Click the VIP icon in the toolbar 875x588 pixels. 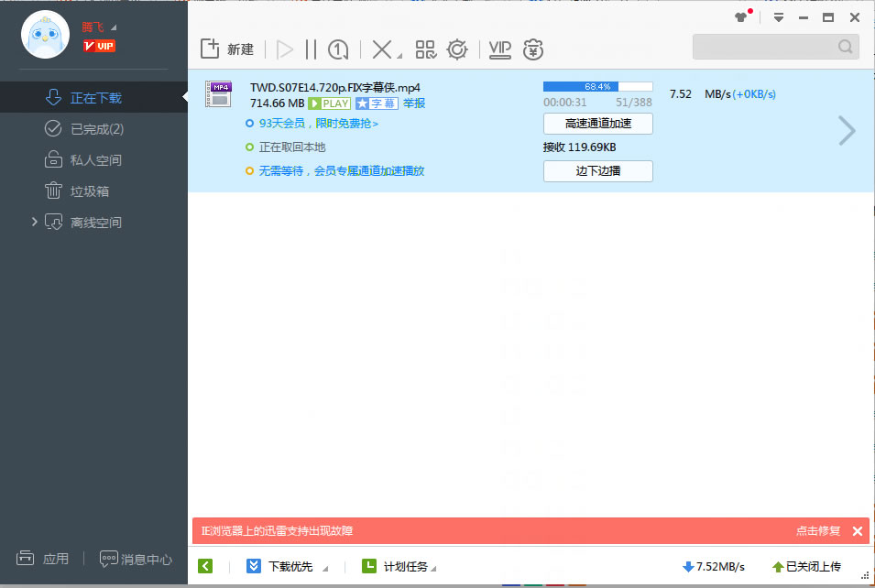pyautogui.click(x=500, y=49)
